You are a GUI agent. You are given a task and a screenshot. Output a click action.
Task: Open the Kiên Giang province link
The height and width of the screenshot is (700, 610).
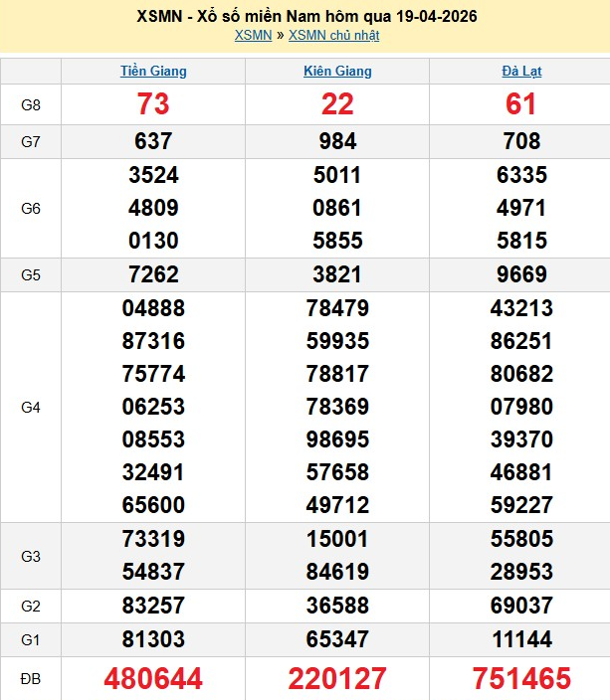[337, 72]
